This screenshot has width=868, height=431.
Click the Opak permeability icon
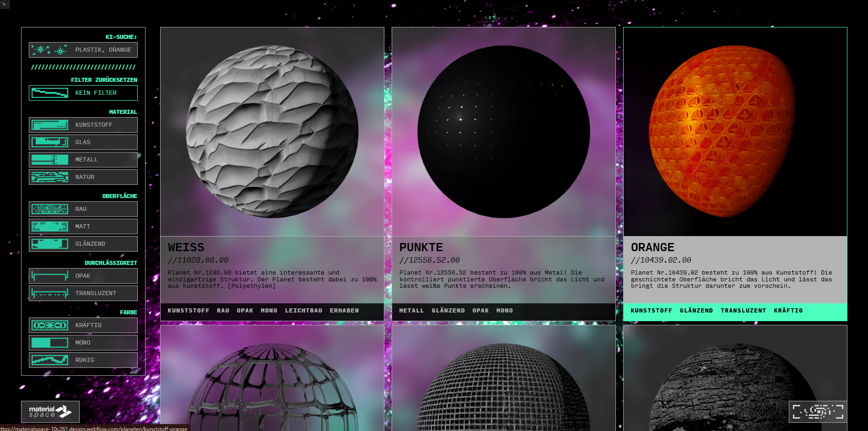(x=49, y=276)
